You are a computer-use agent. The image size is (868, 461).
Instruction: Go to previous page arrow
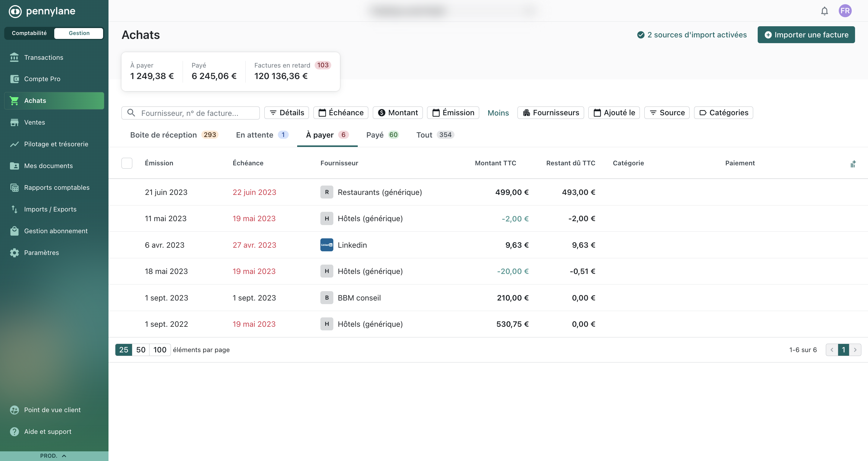click(x=832, y=350)
